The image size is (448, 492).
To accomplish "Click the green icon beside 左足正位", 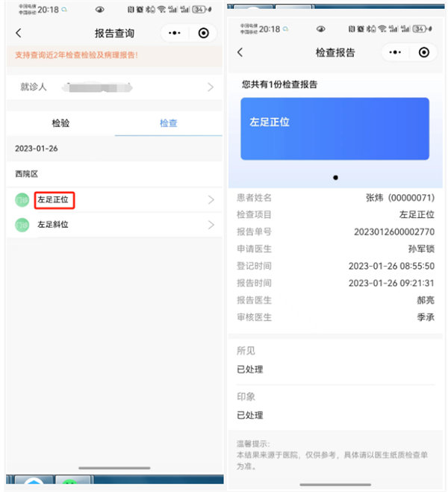I will [22, 200].
